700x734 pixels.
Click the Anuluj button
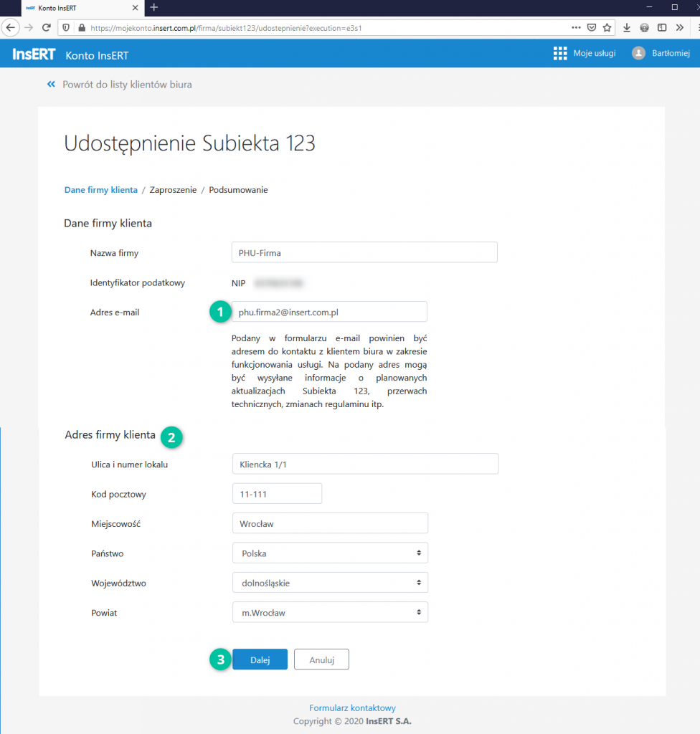pos(321,659)
